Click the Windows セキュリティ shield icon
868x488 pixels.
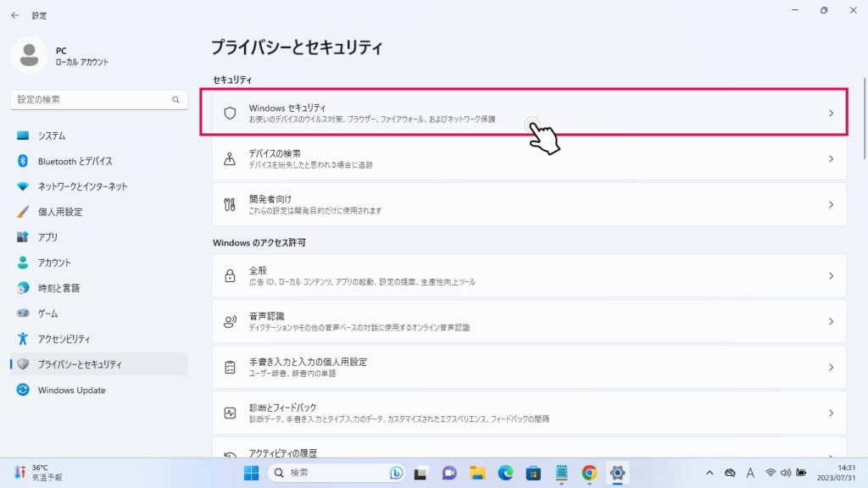pos(230,113)
